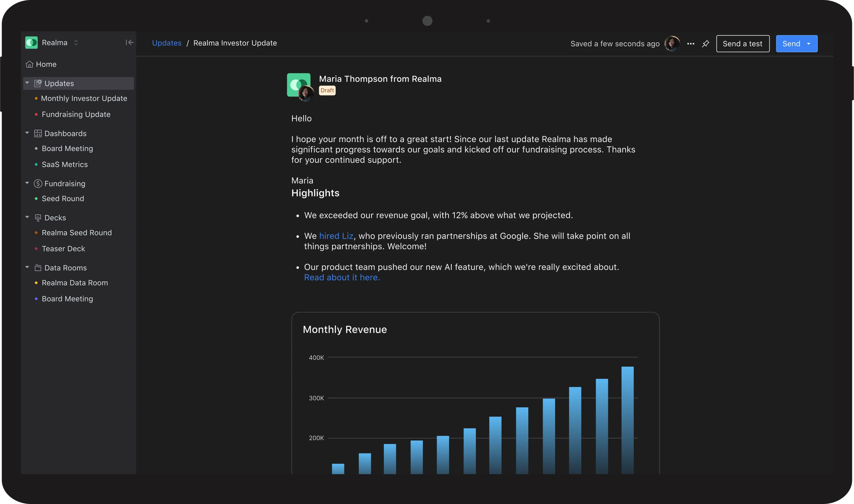Click the Fundraising dollar icon in sidebar
854x504 pixels.
click(x=38, y=184)
